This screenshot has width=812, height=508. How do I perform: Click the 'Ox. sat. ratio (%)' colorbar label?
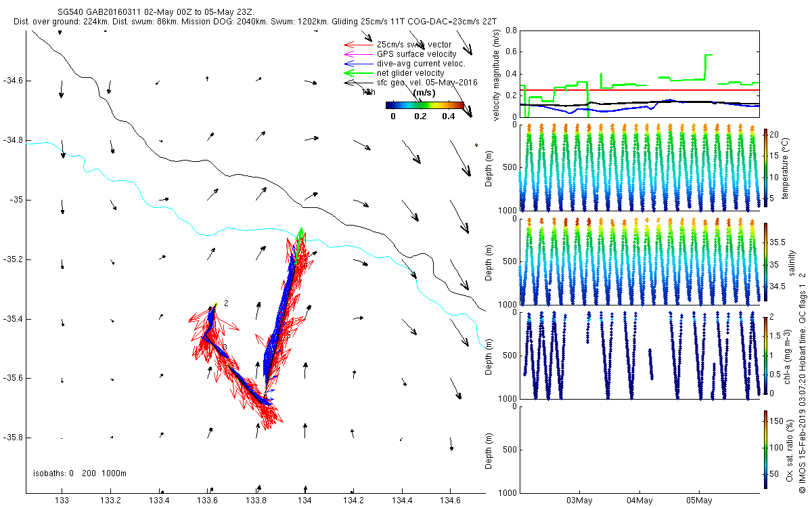pos(790,451)
